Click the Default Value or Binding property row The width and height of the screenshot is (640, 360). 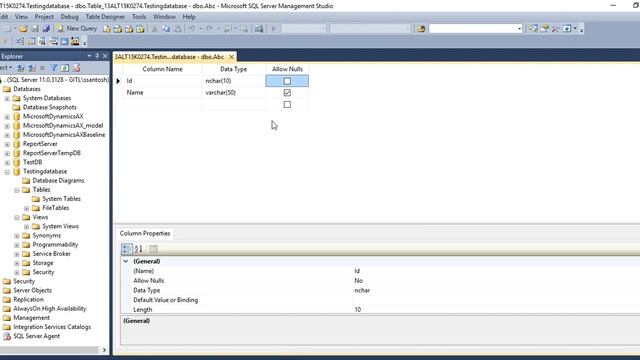[x=380, y=300]
